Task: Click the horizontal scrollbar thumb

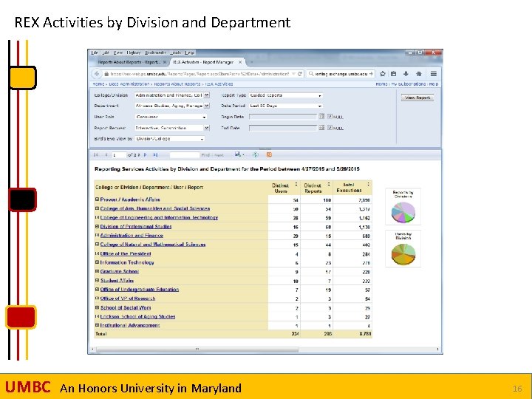Action: [x=197, y=349]
